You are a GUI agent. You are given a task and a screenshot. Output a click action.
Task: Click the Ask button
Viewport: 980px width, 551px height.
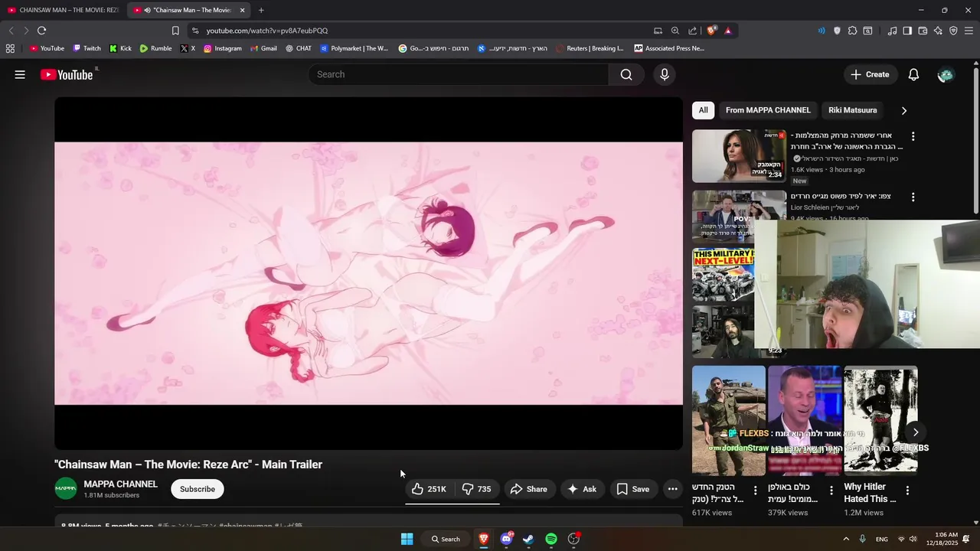pos(582,489)
